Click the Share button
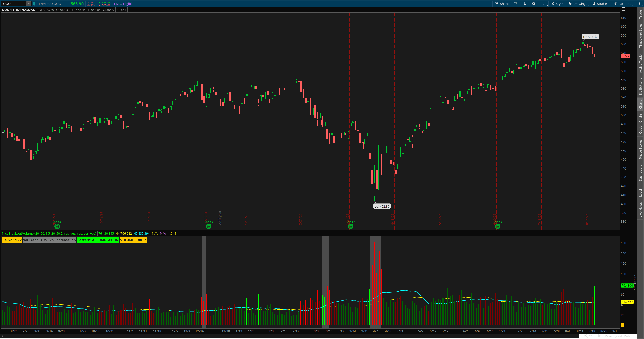 [502, 4]
